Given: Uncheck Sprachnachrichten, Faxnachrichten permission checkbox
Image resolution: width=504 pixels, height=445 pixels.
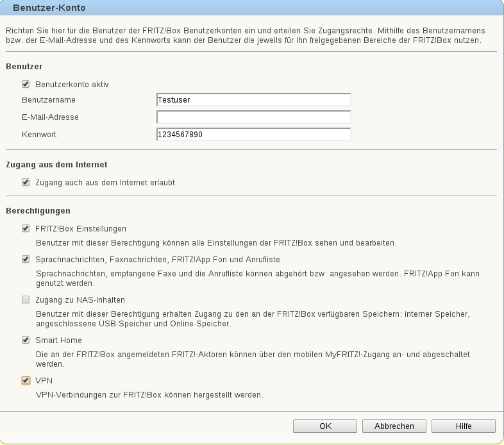Looking at the screenshot, I should [26, 259].
